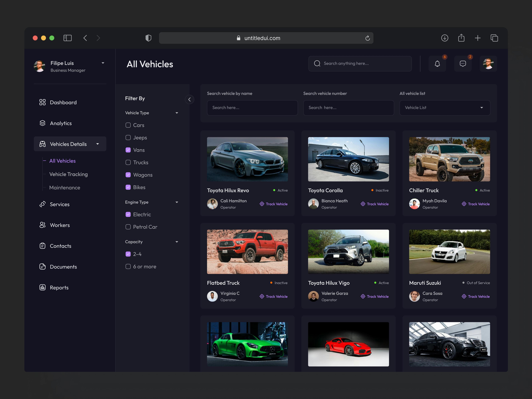Viewport: 532px width, 399px height.
Task: Click Cali Hamilton's operator avatar
Action: click(212, 204)
